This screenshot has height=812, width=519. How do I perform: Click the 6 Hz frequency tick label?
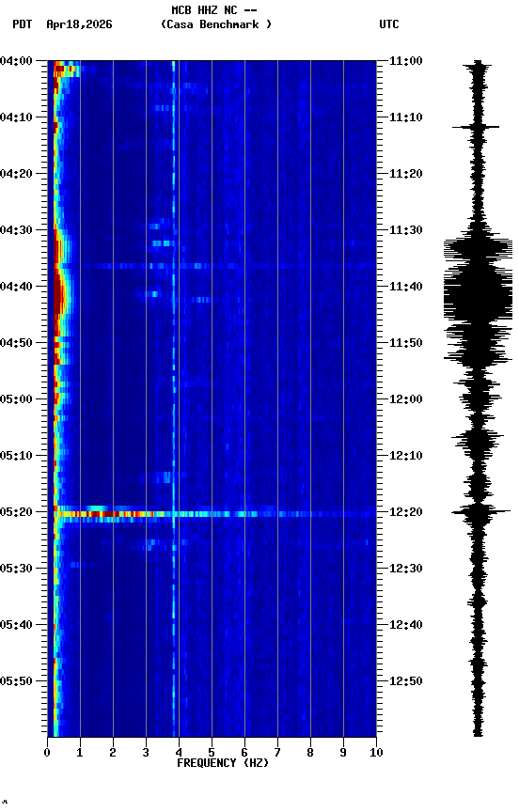coord(244,753)
